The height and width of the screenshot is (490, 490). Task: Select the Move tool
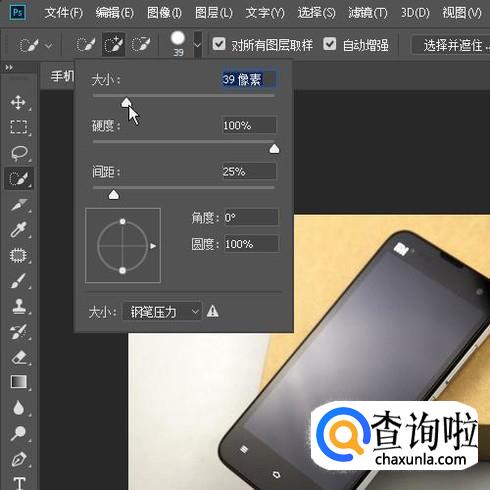pyautogui.click(x=18, y=102)
